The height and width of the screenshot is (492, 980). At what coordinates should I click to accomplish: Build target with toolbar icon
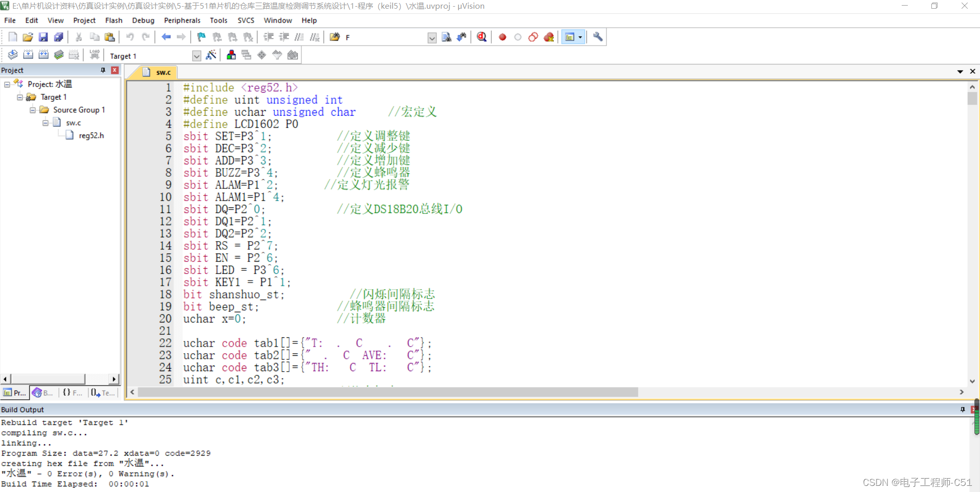[x=28, y=55]
